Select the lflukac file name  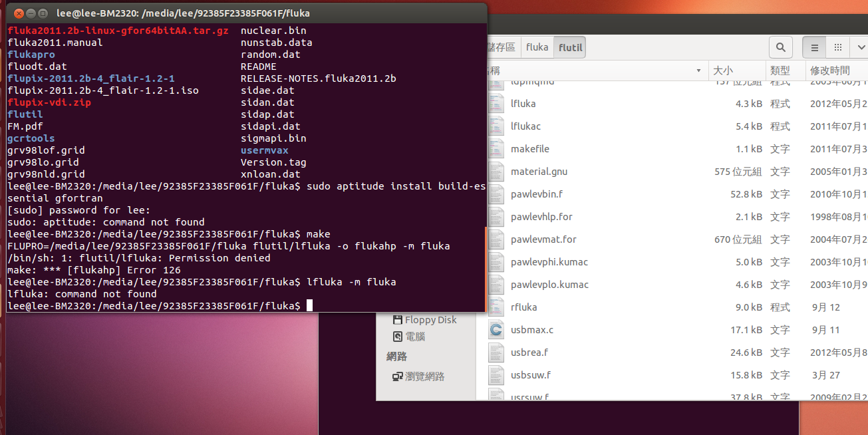point(525,126)
